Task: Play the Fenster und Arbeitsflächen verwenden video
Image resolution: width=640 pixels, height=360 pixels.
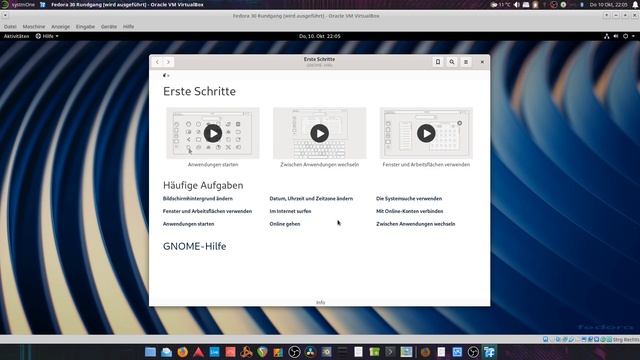Action: point(426,133)
